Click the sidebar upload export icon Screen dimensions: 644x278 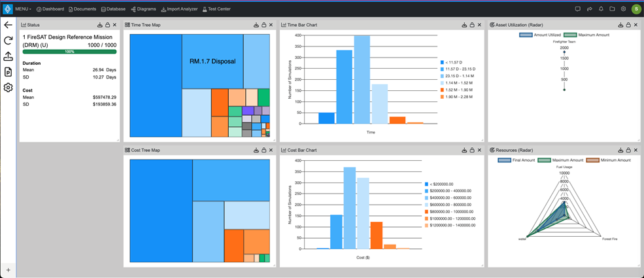[8, 56]
